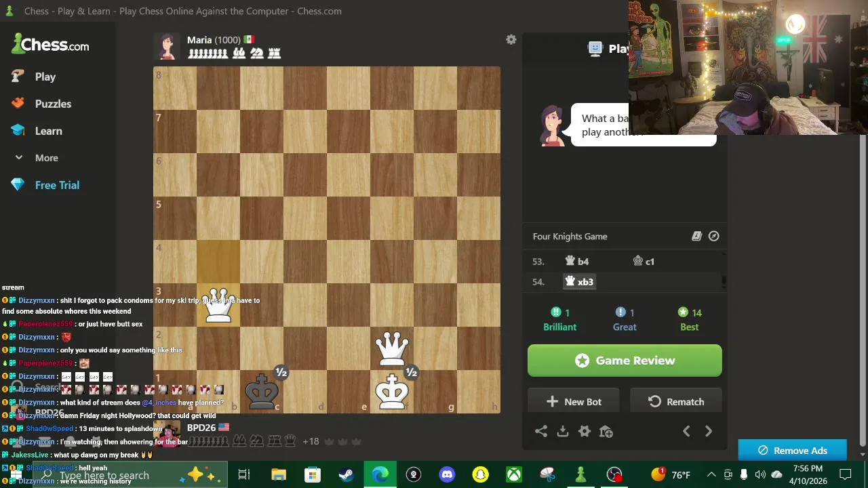Click the white queen on b3
The image size is (868, 488).
click(x=218, y=305)
